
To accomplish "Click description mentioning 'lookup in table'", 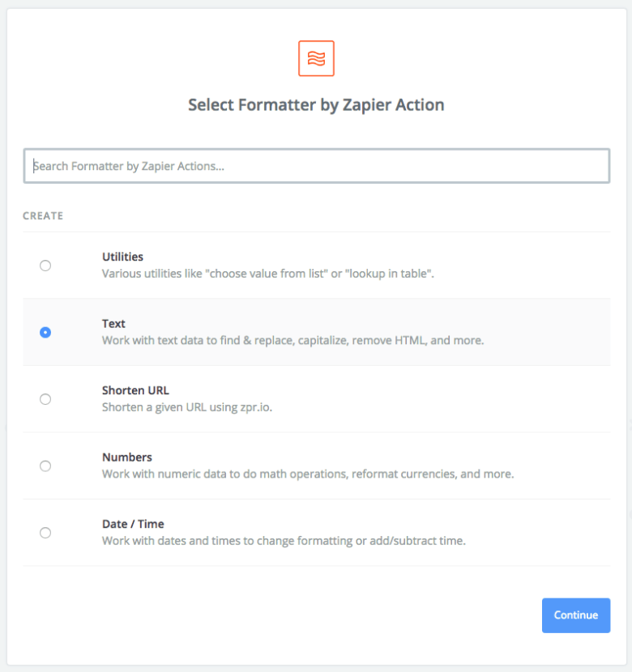I will coord(268,274).
